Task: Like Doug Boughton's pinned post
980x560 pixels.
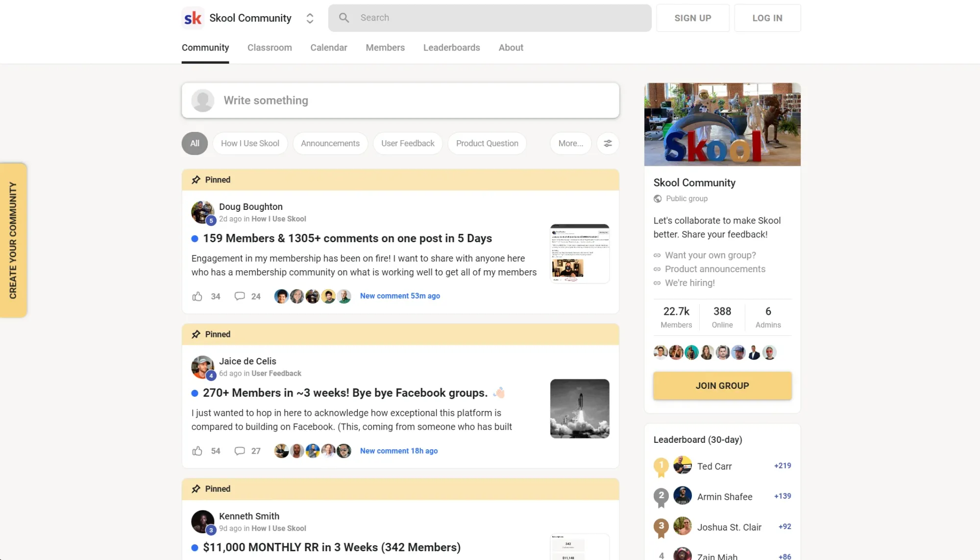Action: point(197,296)
